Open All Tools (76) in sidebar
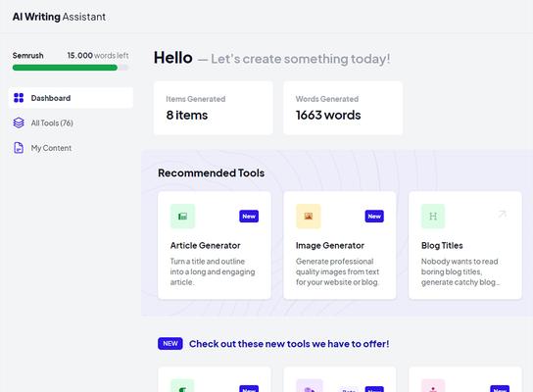The image size is (533, 392). [x=52, y=123]
